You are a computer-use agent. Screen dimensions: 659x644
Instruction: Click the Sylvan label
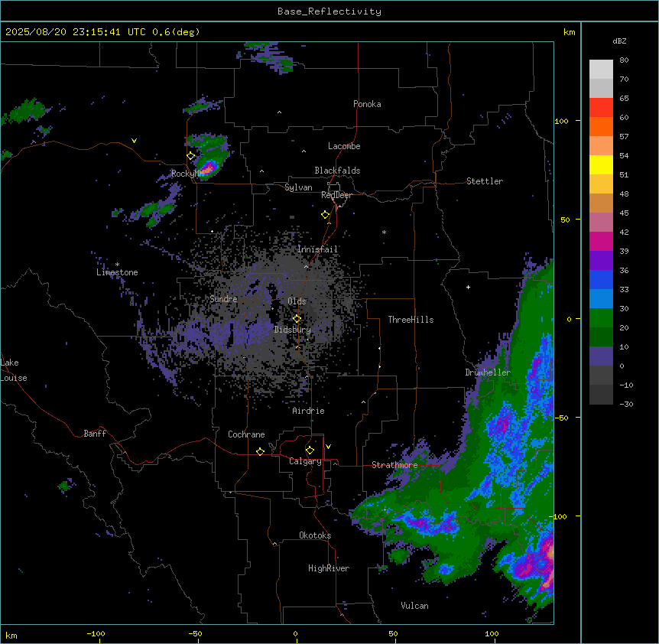point(298,187)
